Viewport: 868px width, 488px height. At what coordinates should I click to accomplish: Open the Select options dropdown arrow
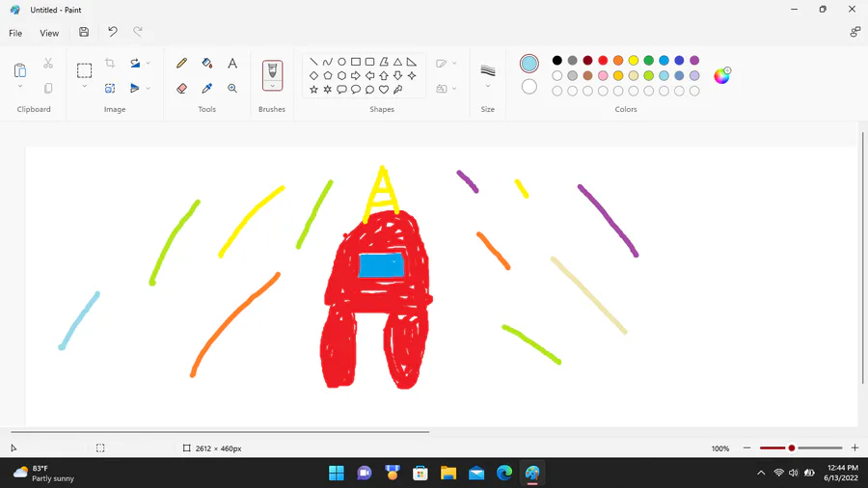pos(84,86)
